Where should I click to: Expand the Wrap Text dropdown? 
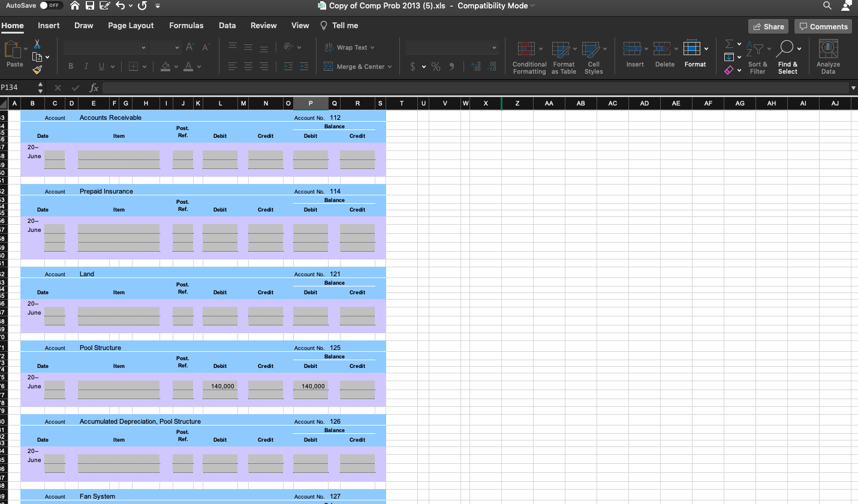(x=374, y=47)
